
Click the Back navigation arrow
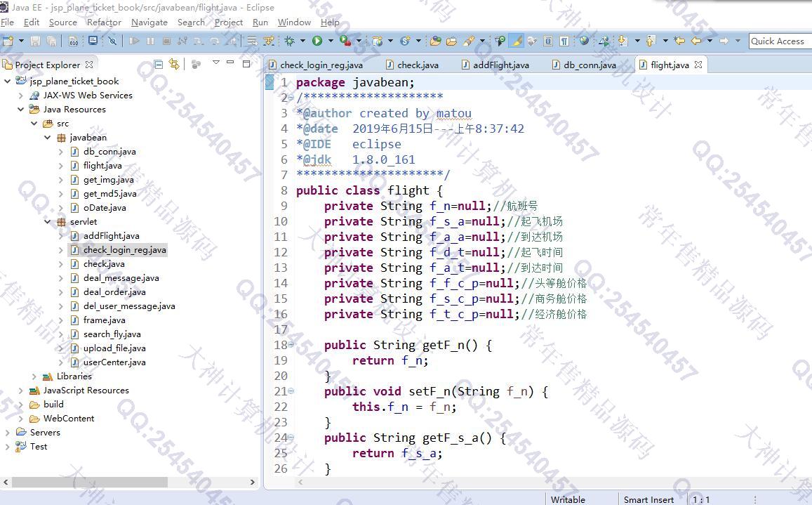pos(696,41)
